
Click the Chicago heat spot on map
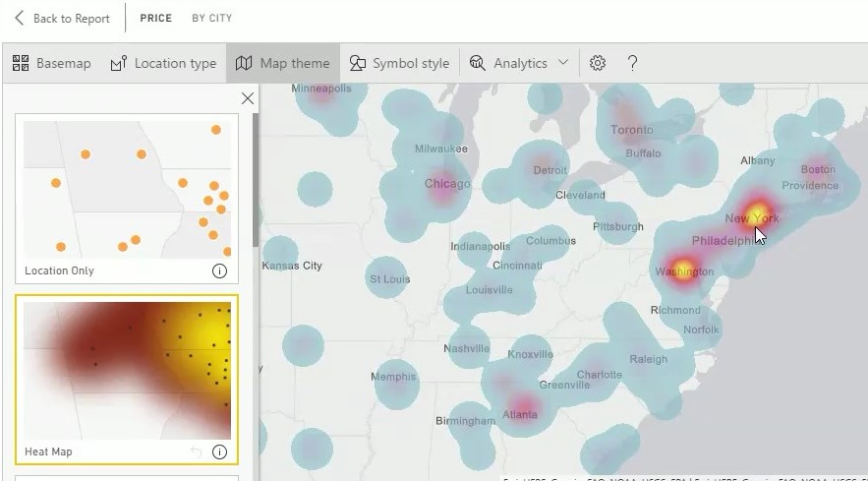click(x=445, y=189)
